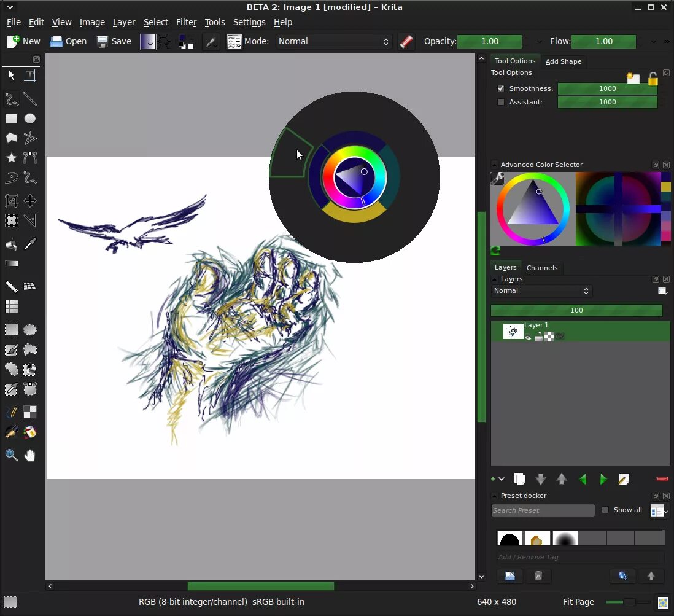Select the Star shape tool
The image size is (674, 616).
(x=12, y=157)
